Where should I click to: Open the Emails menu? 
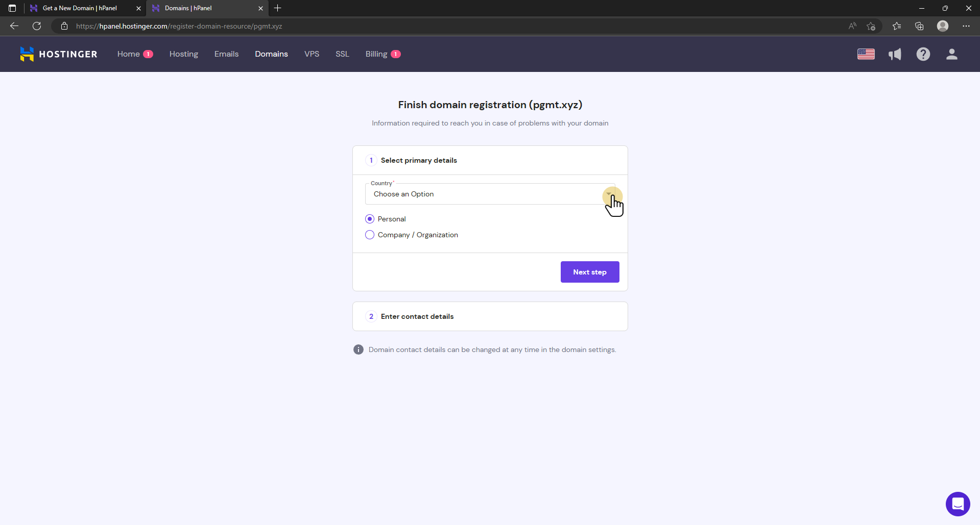226,54
